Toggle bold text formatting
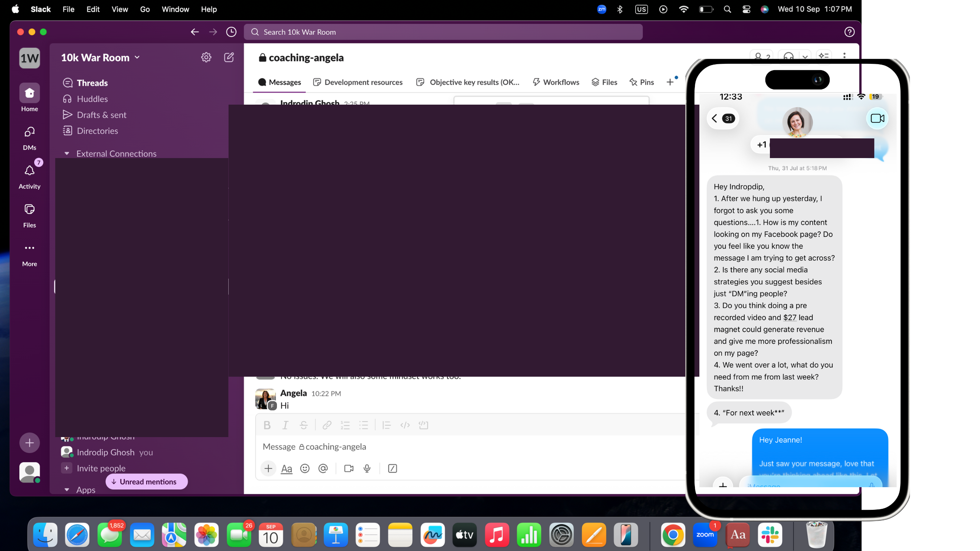The width and height of the screenshot is (980, 551). 267,425
